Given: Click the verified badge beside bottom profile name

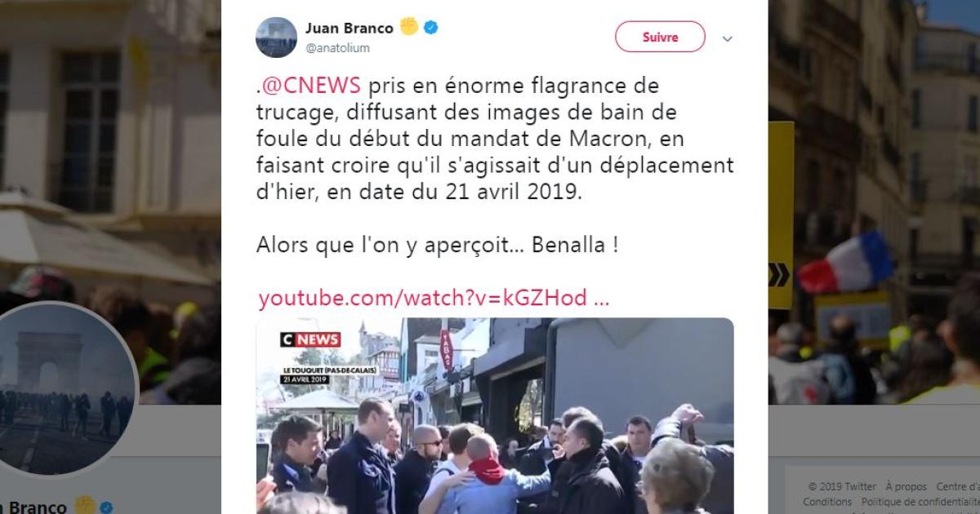Looking at the screenshot, I should click(108, 507).
